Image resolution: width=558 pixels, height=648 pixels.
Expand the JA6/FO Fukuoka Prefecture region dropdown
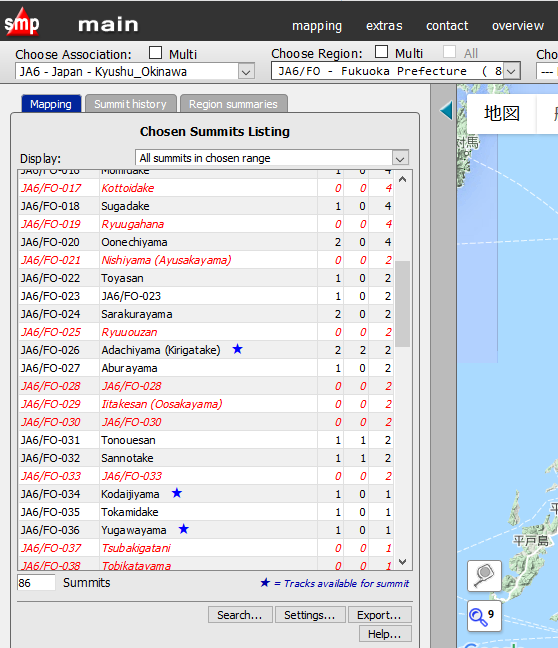click(396, 71)
